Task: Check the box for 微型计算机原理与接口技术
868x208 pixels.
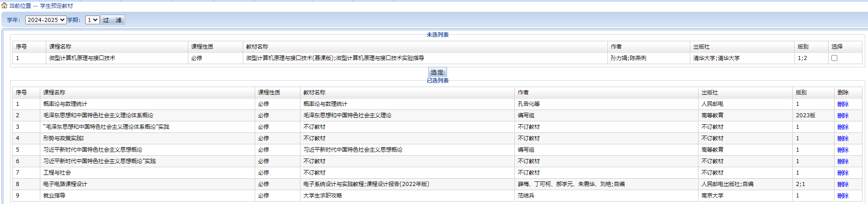Action: click(x=834, y=58)
